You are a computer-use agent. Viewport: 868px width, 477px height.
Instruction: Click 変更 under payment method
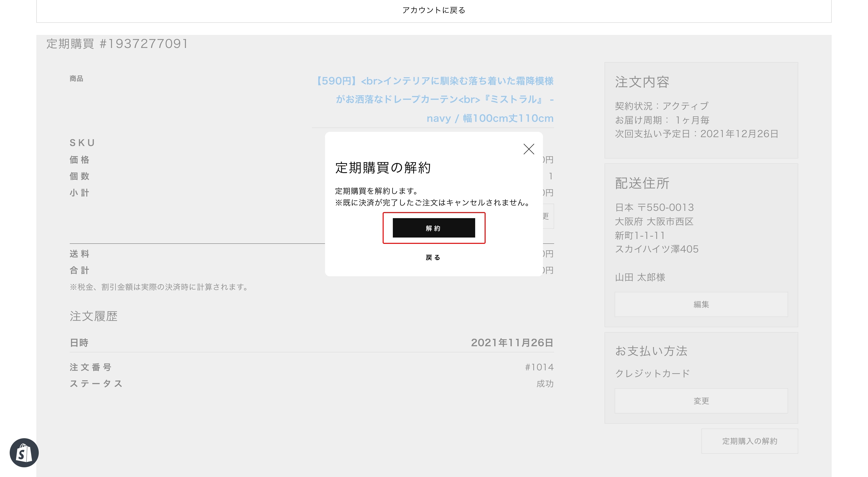701,401
